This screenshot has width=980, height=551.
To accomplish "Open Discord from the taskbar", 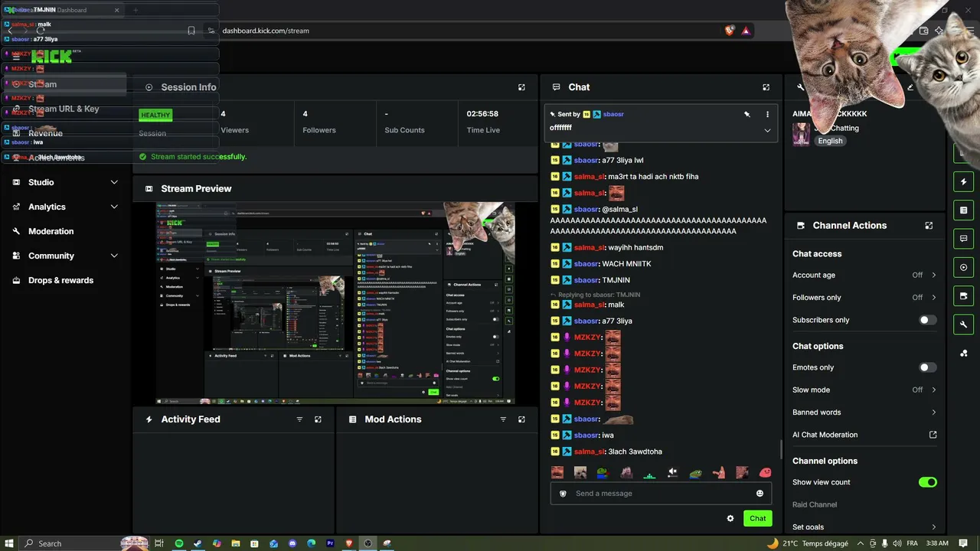I will (292, 543).
